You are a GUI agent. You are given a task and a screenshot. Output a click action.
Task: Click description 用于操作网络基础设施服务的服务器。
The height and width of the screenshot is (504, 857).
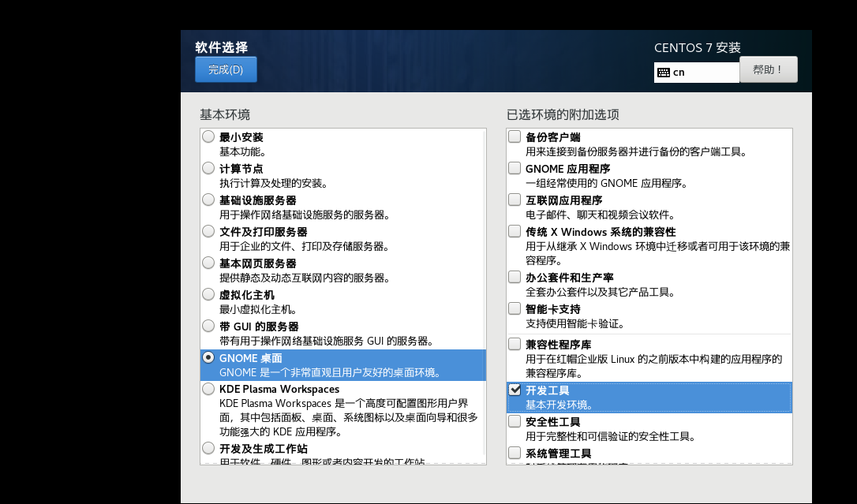[x=305, y=215]
